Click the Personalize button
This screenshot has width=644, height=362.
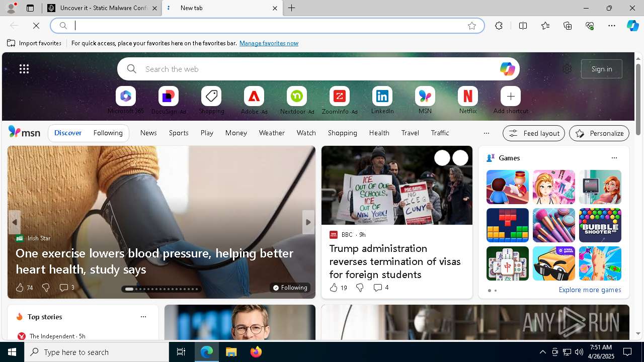[x=599, y=133]
